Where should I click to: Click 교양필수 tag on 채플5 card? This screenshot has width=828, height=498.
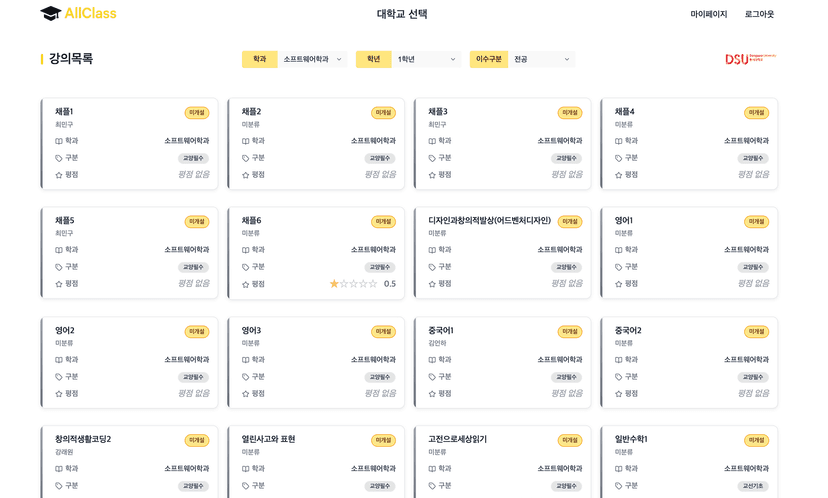(x=193, y=267)
